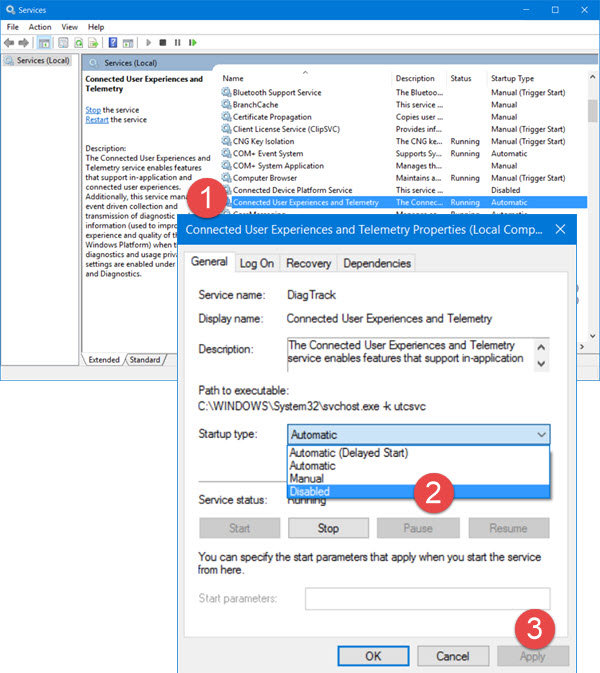The width and height of the screenshot is (600, 673).
Task: Click the Back arrow toolbar icon
Action: 9,43
